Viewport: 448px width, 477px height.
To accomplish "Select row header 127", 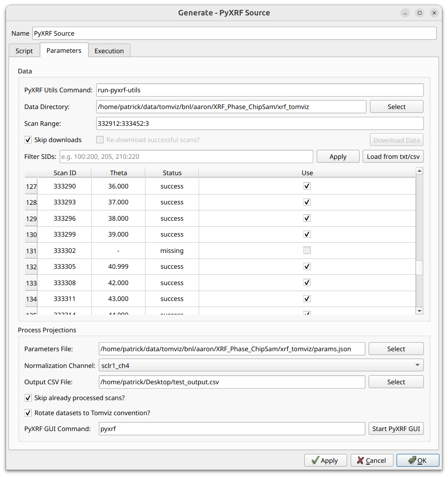I will tap(31, 186).
